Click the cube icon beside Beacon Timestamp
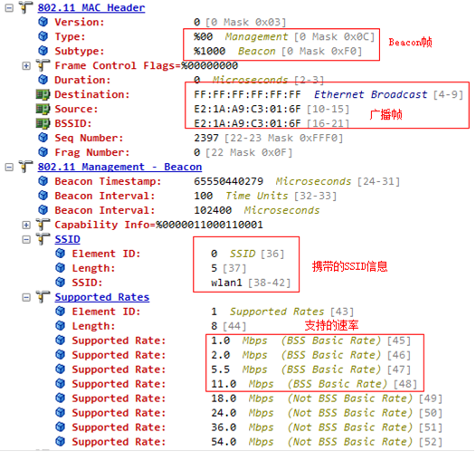476x452 pixels. coord(43,181)
